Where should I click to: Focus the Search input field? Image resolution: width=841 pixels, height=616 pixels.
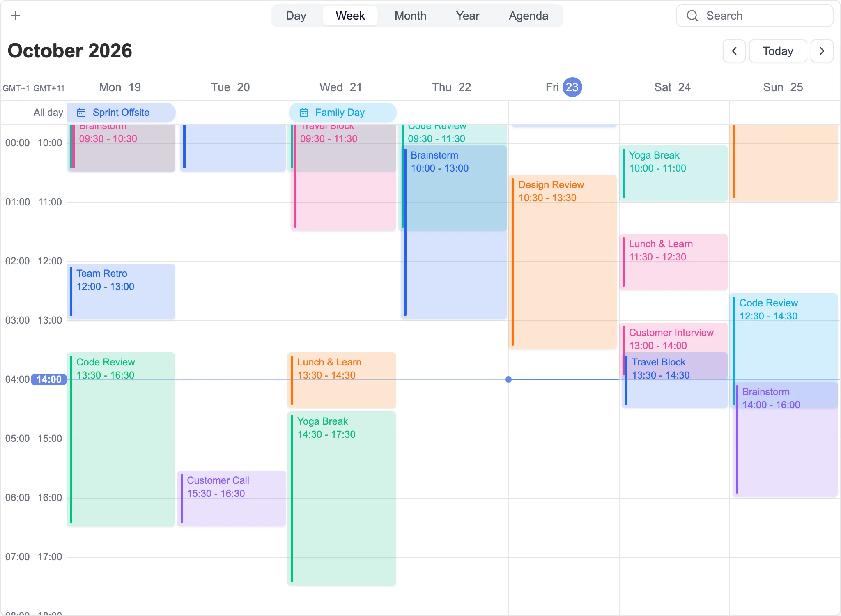coord(754,16)
